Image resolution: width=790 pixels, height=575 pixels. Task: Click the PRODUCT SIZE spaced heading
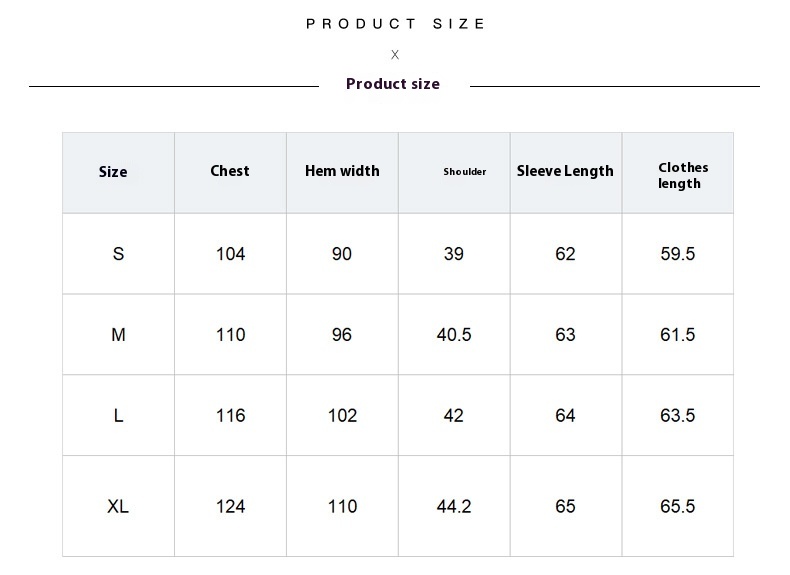[x=396, y=24]
